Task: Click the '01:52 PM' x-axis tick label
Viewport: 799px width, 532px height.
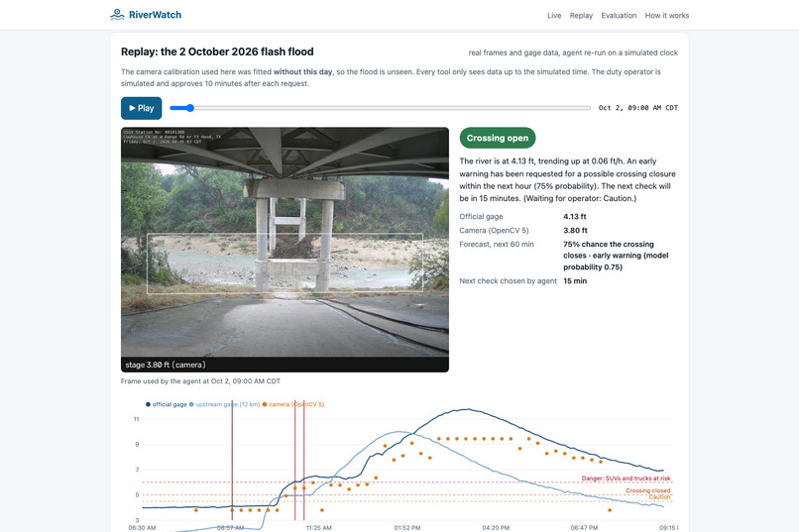Action: pyautogui.click(x=407, y=527)
